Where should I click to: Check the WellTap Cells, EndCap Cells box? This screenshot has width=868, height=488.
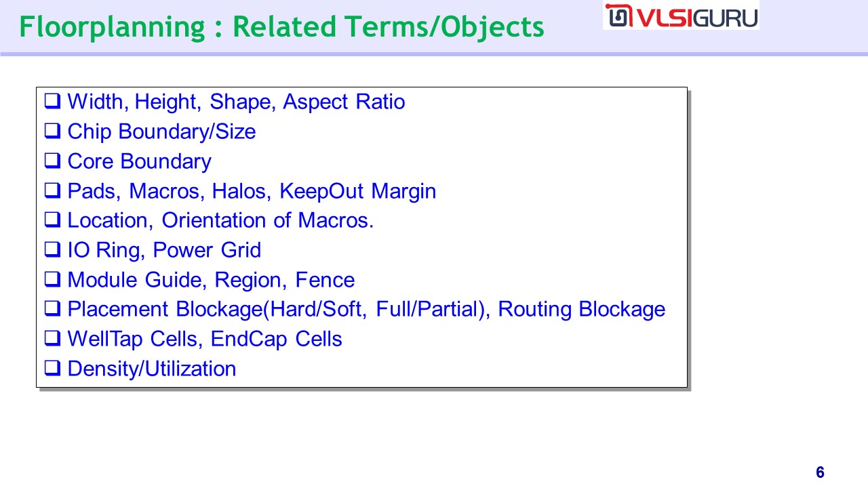click(52, 339)
